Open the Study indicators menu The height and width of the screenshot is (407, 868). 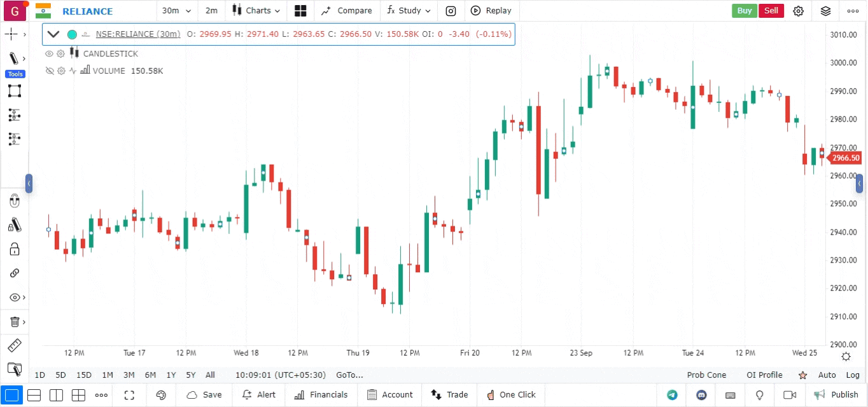pos(409,11)
